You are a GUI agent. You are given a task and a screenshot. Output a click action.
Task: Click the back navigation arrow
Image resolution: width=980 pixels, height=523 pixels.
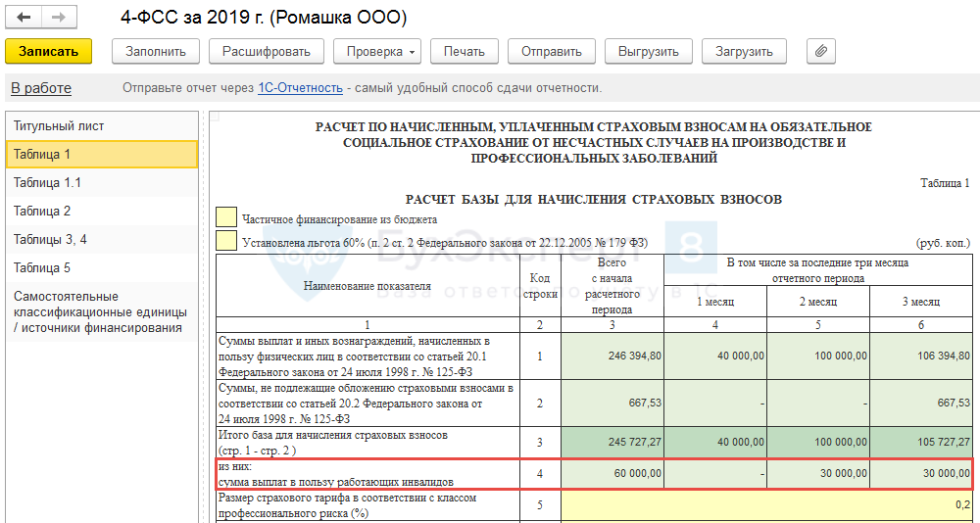[x=24, y=19]
